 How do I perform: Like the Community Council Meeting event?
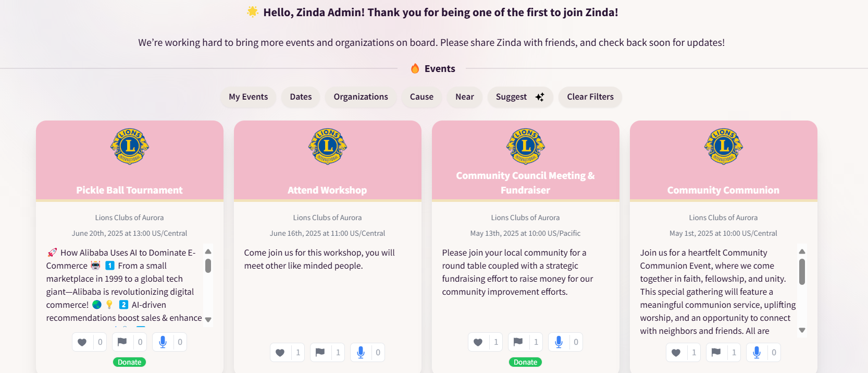point(478,342)
